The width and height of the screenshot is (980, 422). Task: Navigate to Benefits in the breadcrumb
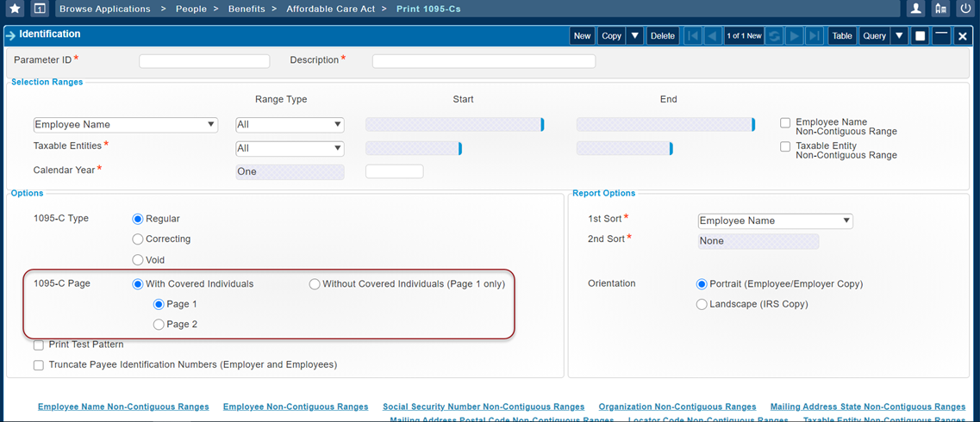[x=247, y=9]
